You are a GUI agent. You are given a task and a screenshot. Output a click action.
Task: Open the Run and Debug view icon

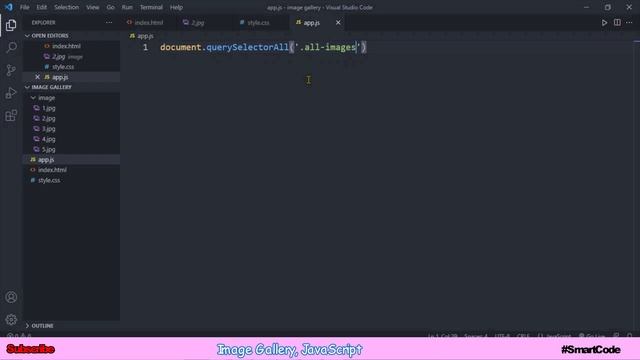(11, 93)
